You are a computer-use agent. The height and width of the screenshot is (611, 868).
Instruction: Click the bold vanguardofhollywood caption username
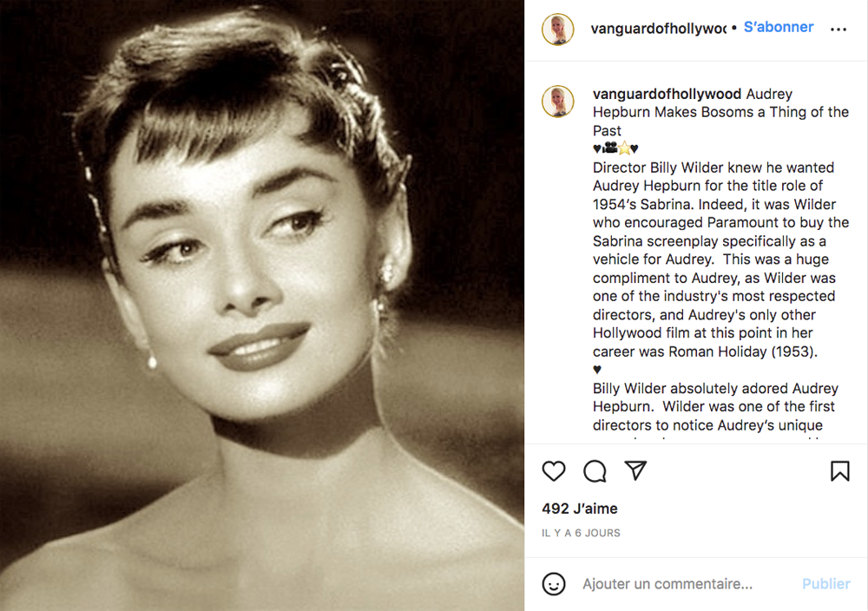coord(667,94)
